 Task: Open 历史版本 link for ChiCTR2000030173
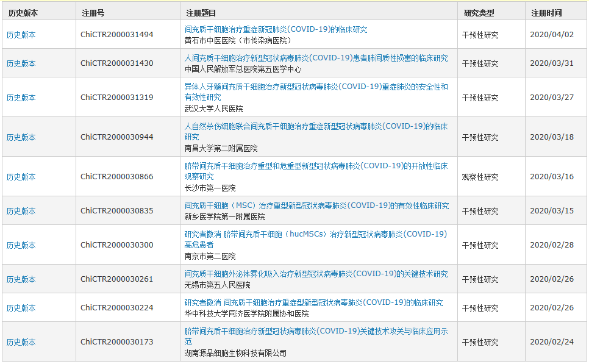click(x=21, y=342)
